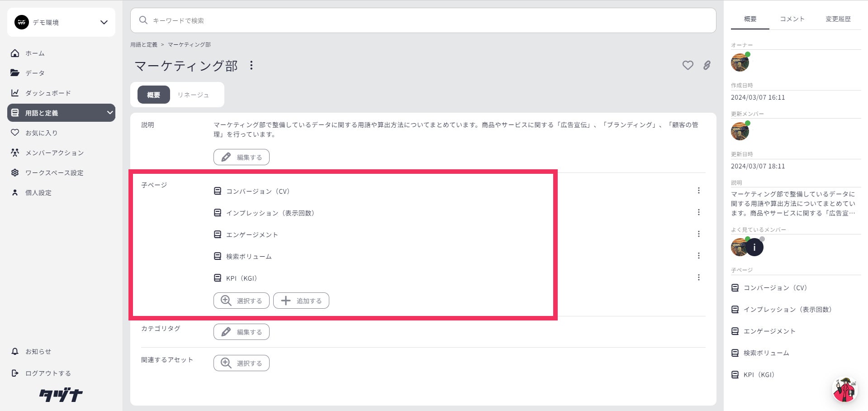The height and width of the screenshot is (411, 868).
Task: Click 追加する to add child page
Action: (x=301, y=301)
